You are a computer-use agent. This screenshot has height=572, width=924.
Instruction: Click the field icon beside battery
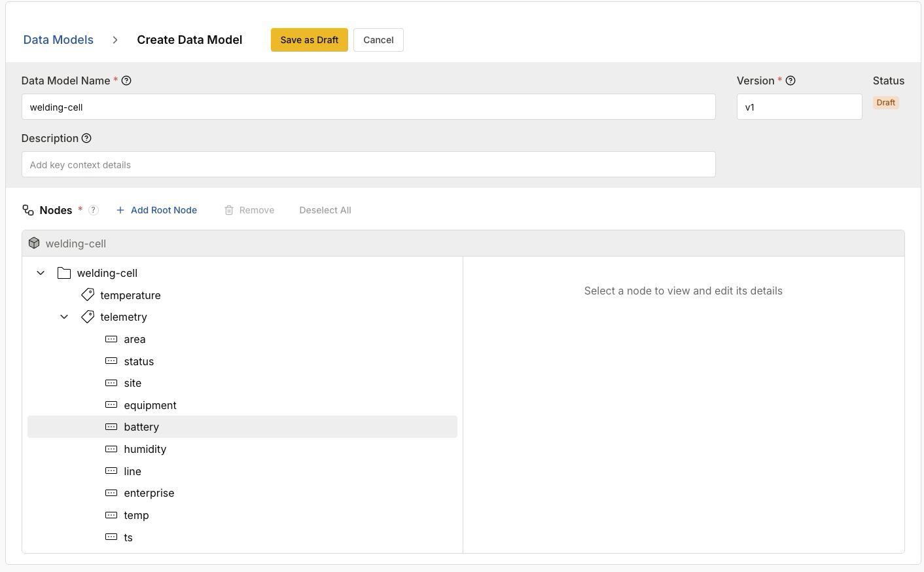coord(111,427)
